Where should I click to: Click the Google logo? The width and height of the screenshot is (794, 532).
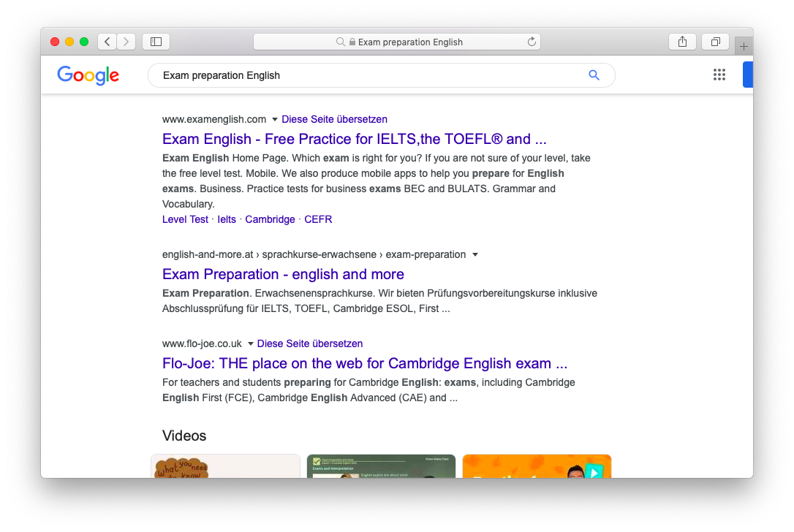[88, 75]
